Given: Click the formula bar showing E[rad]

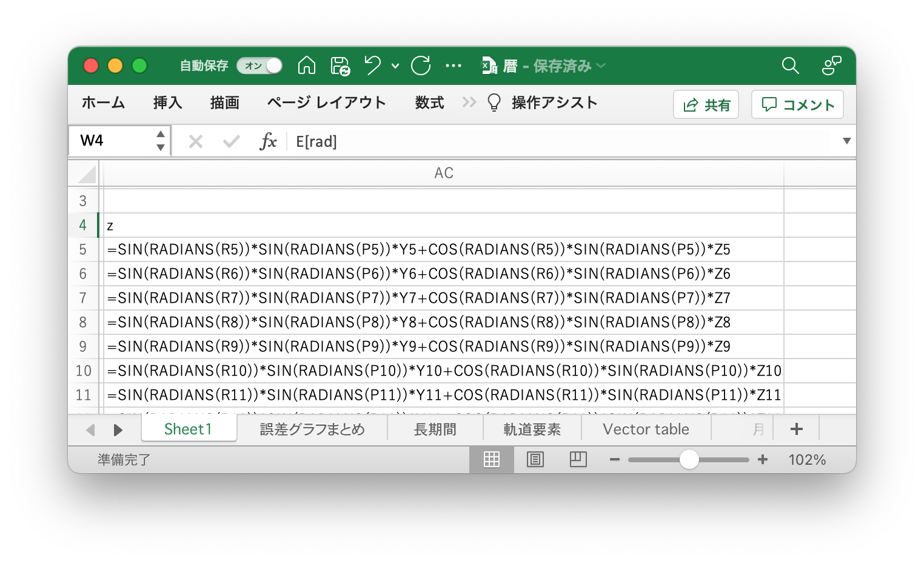Looking at the screenshot, I should 564,141.
